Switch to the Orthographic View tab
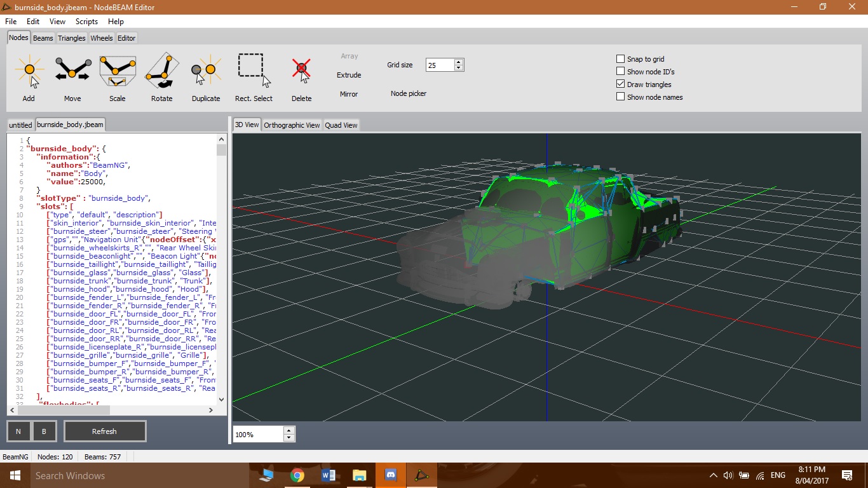Image resolution: width=868 pixels, height=488 pixels. pos(292,125)
